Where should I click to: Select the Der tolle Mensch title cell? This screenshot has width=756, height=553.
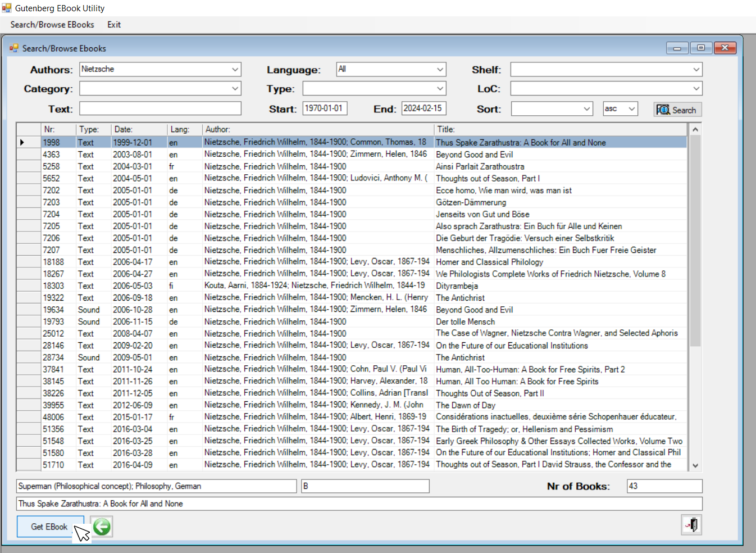(561, 321)
